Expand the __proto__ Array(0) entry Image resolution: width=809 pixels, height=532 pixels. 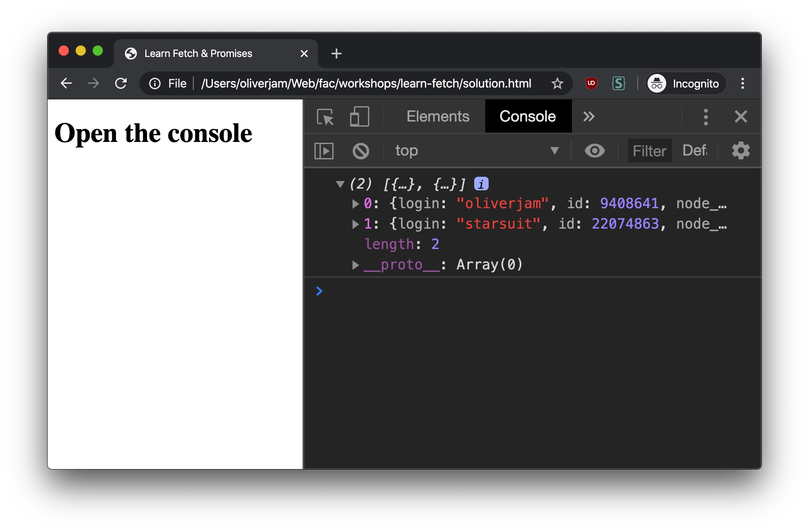[x=356, y=265]
